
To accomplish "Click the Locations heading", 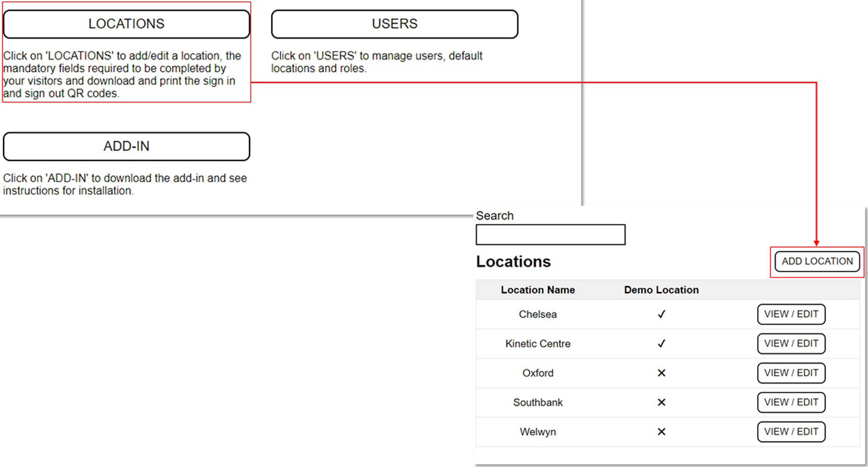I will coord(513,261).
